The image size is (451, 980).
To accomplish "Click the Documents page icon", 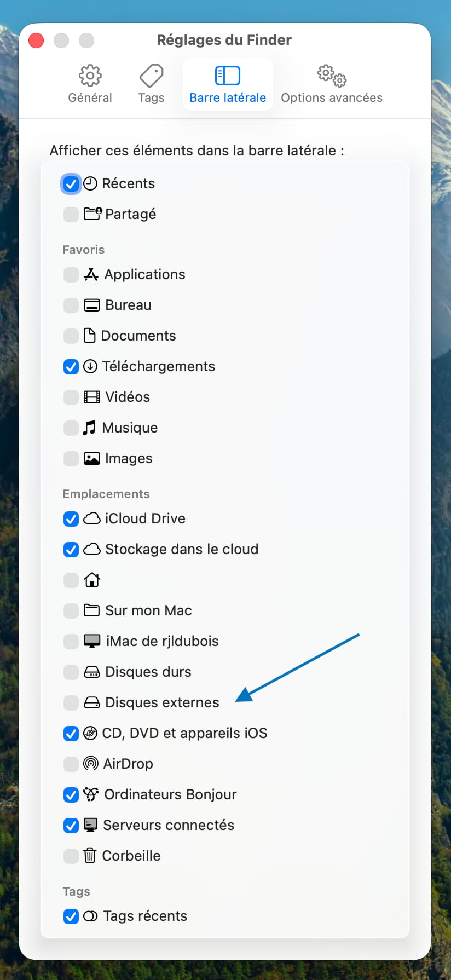I will click(x=90, y=336).
